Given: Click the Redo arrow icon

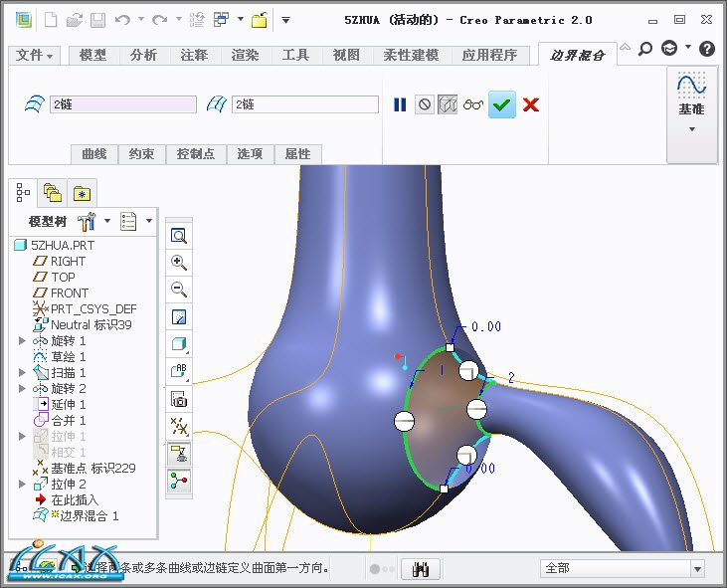Looking at the screenshot, I should tap(160, 20).
